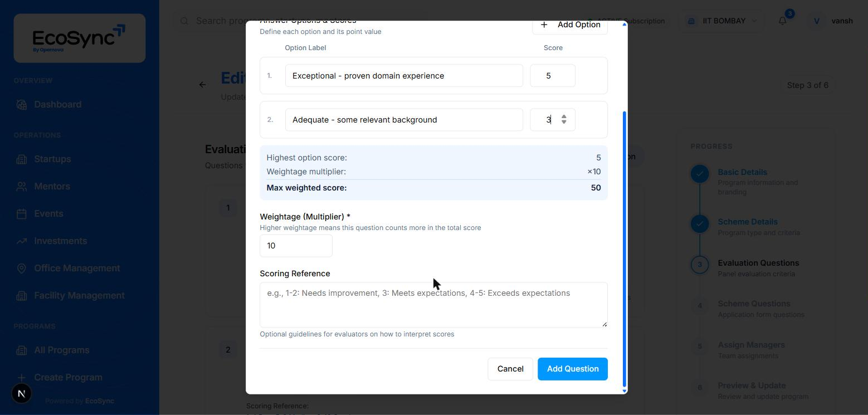Click the Max weighted score value 50

pos(596,188)
